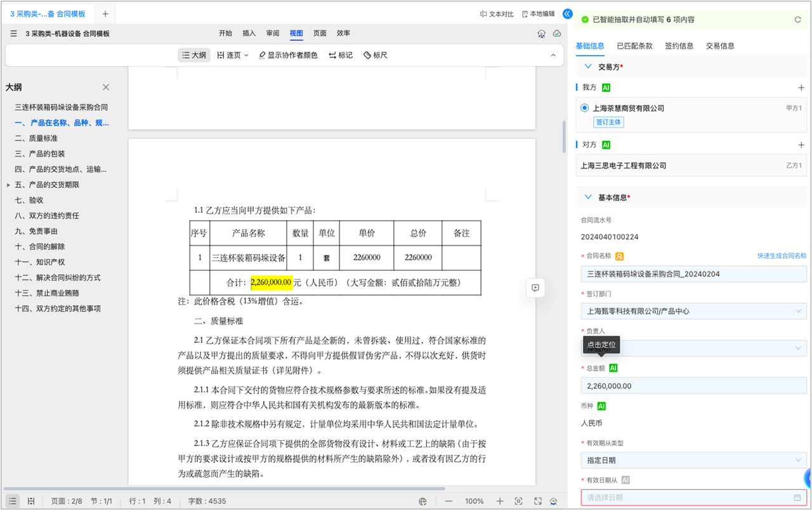Click the AI badge next to 我方
Image resolution: width=812 pixels, height=510 pixels.
606,88
